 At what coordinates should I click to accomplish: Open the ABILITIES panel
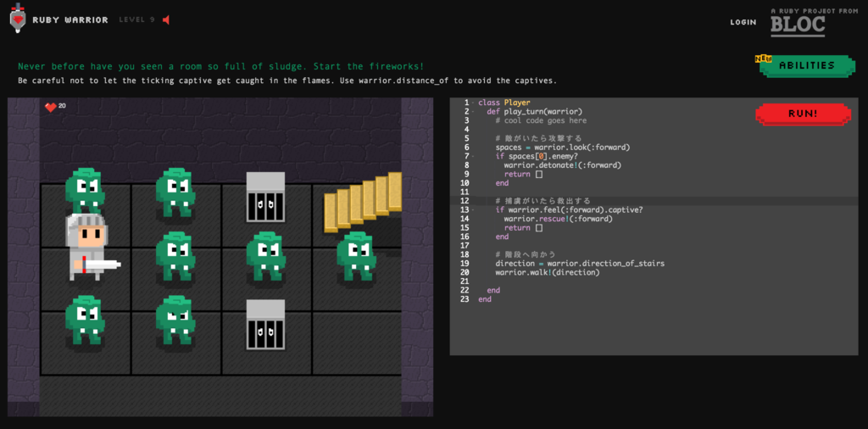[807, 65]
